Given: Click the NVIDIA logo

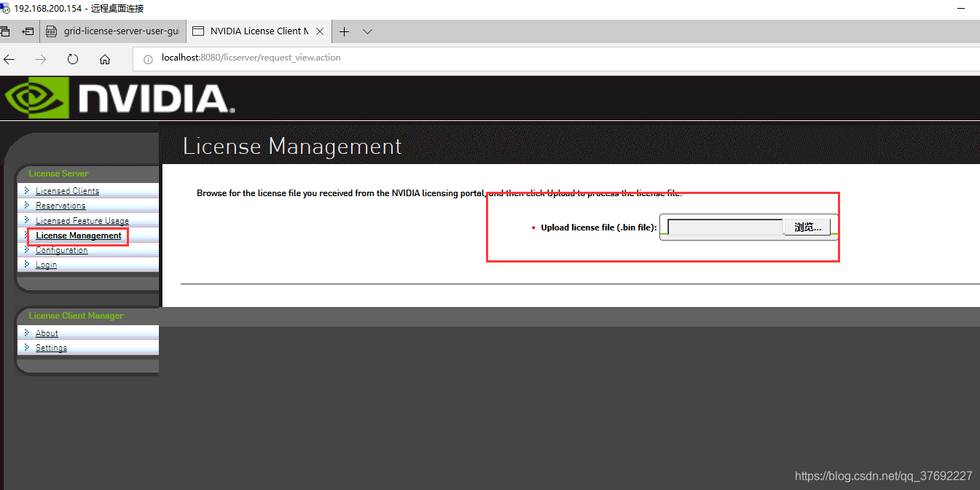Looking at the screenshot, I should coord(119,98).
